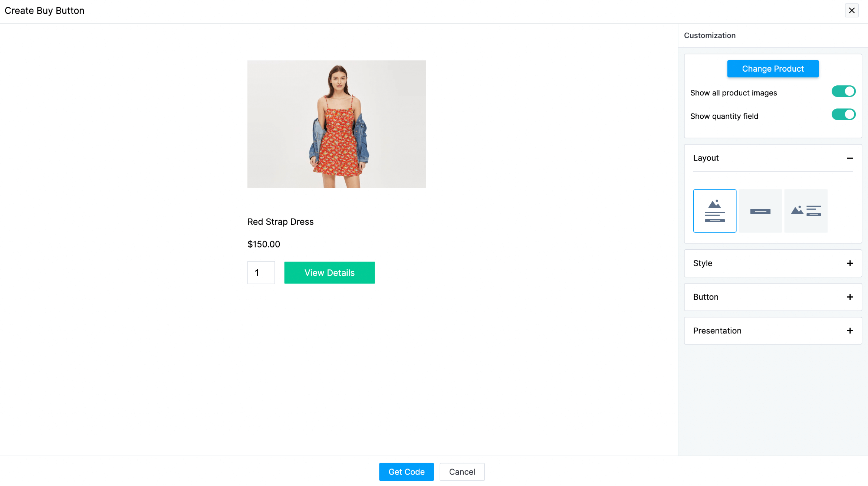This screenshot has width=868, height=486.
Task: Click the Presentation section expand plus icon
Action: tap(850, 330)
